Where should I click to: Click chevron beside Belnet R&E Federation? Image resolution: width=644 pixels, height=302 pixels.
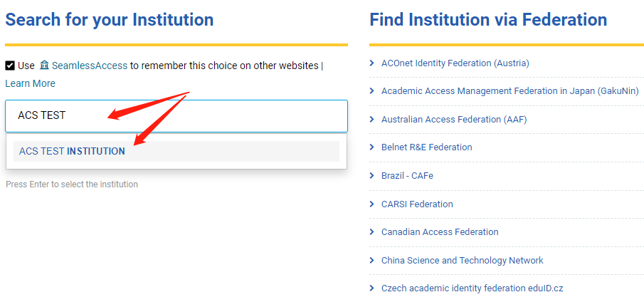tap(372, 147)
